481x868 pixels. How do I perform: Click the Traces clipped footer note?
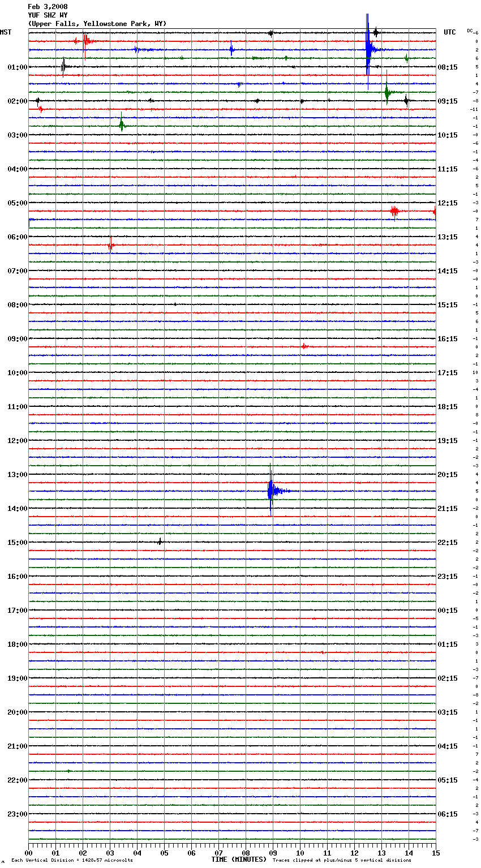(342, 861)
